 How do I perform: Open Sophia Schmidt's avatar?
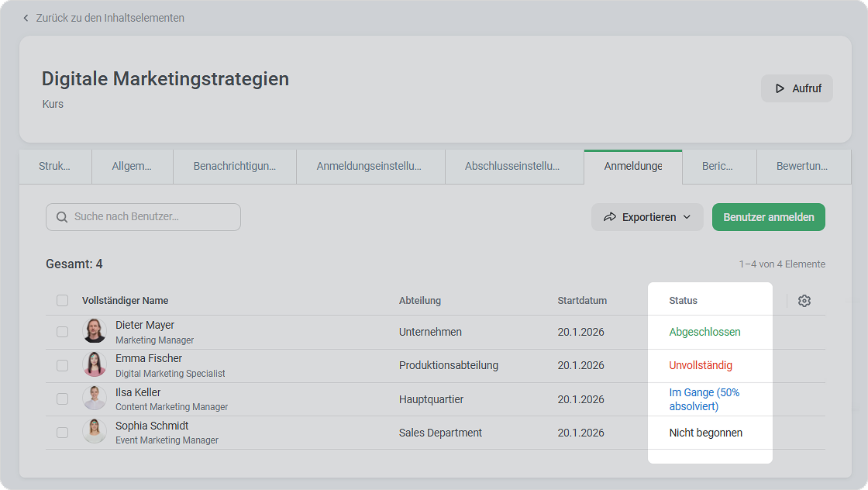coord(95,431)
